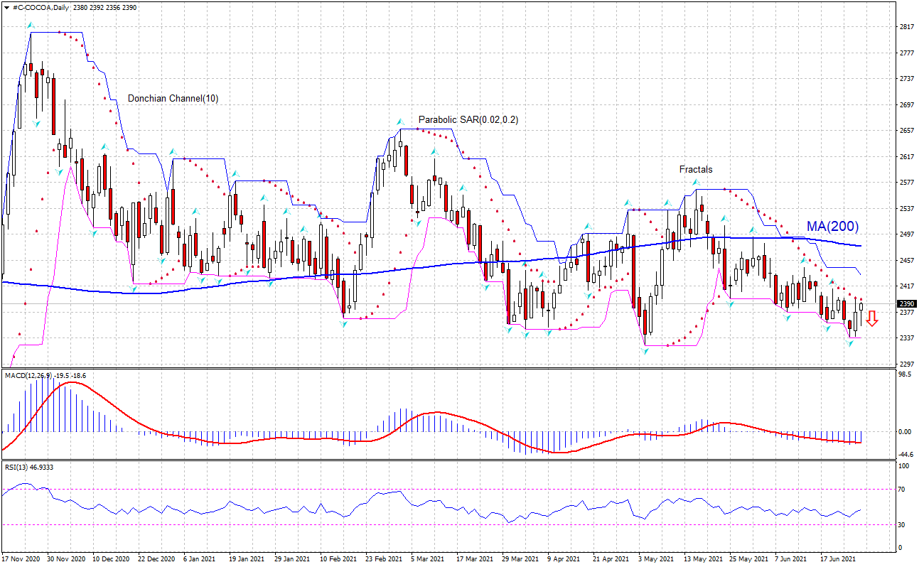Click the triangle icon beside #C-COCOA,Daily title
Viewport: 924px width, 567px height.
click(6, 6)
